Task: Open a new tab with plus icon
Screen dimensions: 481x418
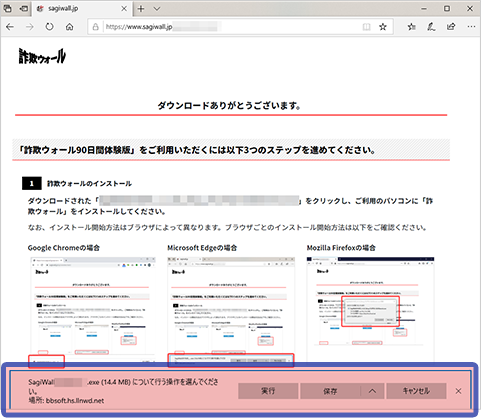Action: pyautogui.click(x=141, y=9)
